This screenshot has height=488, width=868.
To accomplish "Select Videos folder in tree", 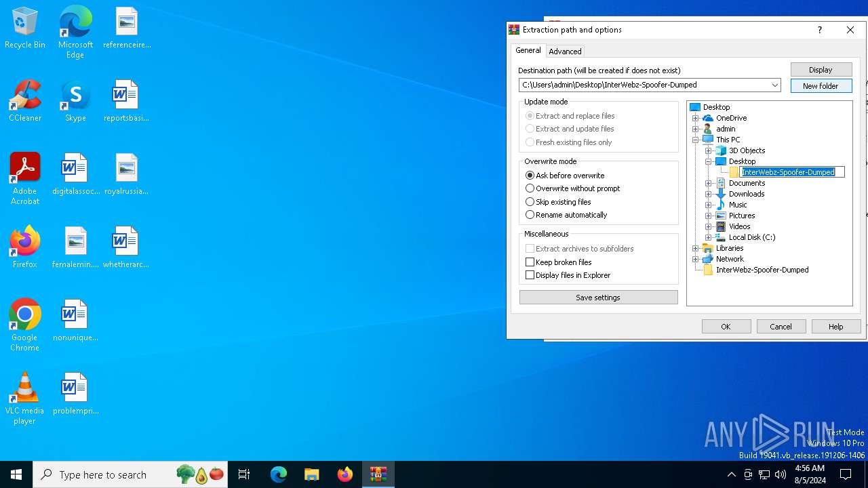I will coord(739,226).
